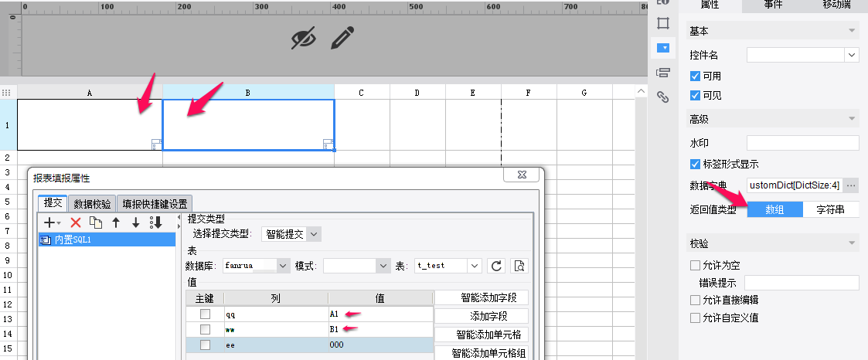
Task: Collapse the left list pane splitter arrow
Action: (179, 217)
